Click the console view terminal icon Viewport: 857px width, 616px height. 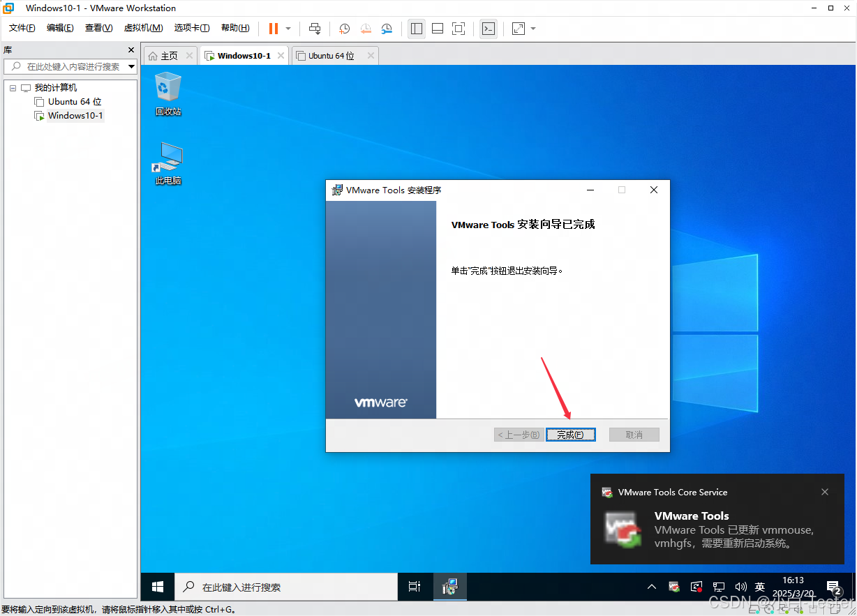tap(489, 29)
